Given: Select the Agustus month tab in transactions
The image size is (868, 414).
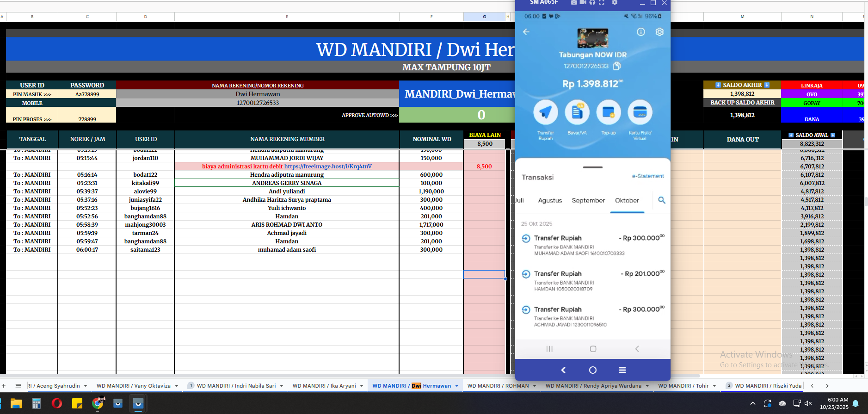Looking at the screenshot, I should pos(550,200).
